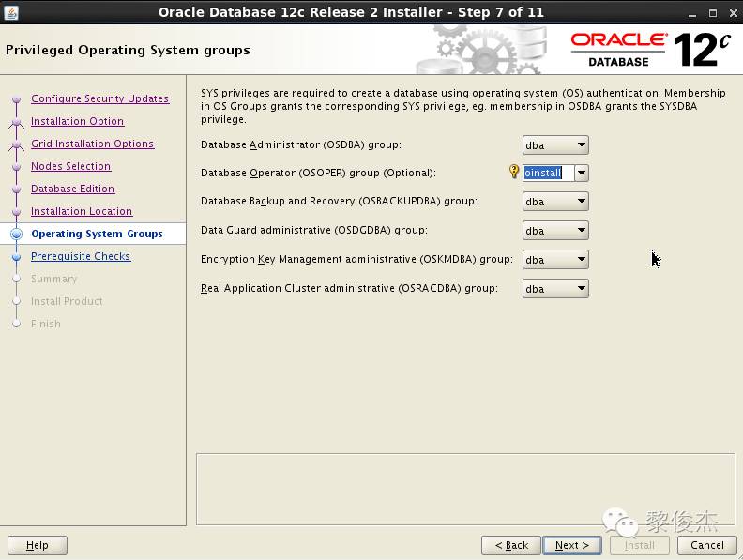Click the Database Administrator (OSDBA) group label

coord(301,144)
